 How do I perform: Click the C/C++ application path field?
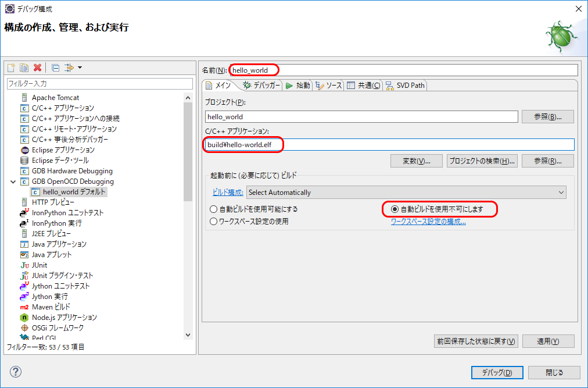point(390,145)
